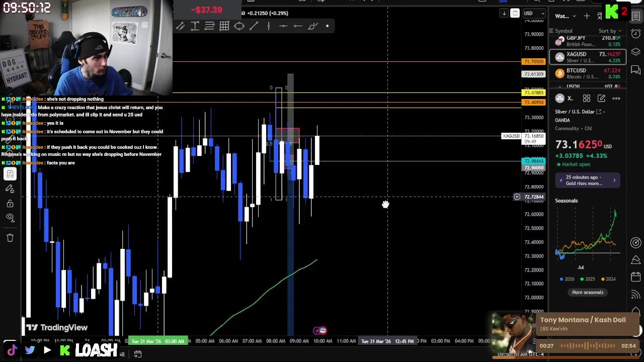This screenshot has height=362, width=644.
Task: Click the 73.47885 yellow price level label
Action: click(x=534, y=93)
